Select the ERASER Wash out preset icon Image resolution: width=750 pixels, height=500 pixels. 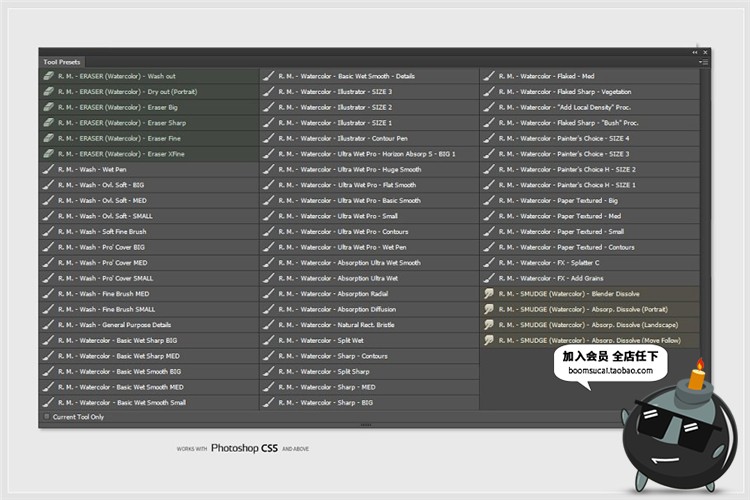[x=48, y=76]
